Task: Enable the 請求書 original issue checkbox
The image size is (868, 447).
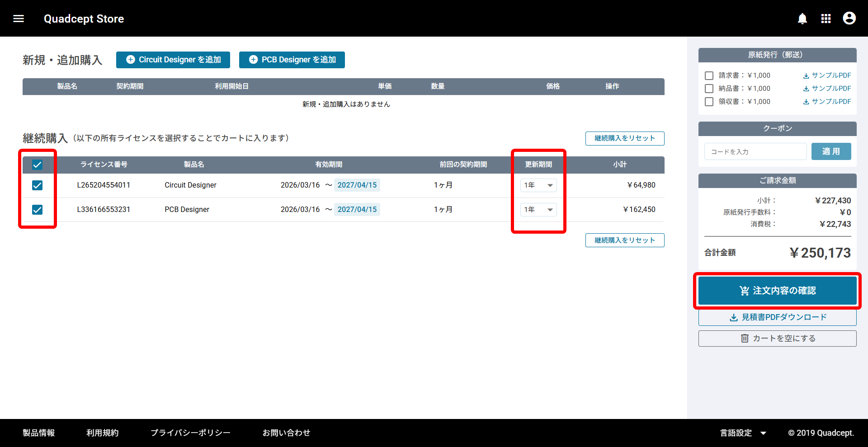Action: click(x=709, y=76)
